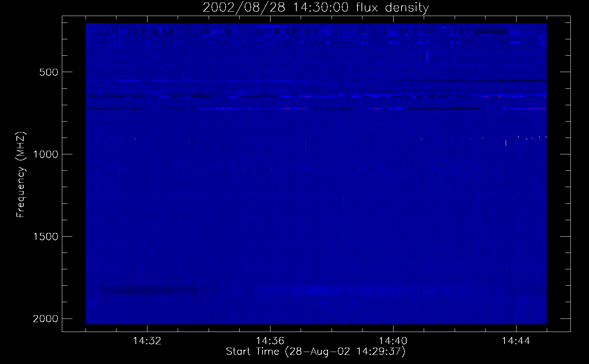Viewport: 589px width, 364px height.
Task: Click the 14:40 time tick label
Action: pyautogui.click(x=393, y=341)
